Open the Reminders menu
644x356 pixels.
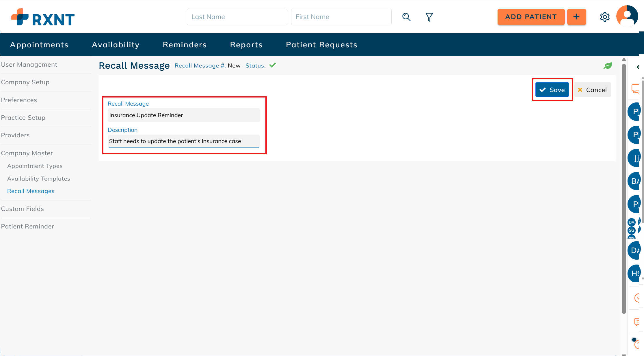click(x=185, y=45)
